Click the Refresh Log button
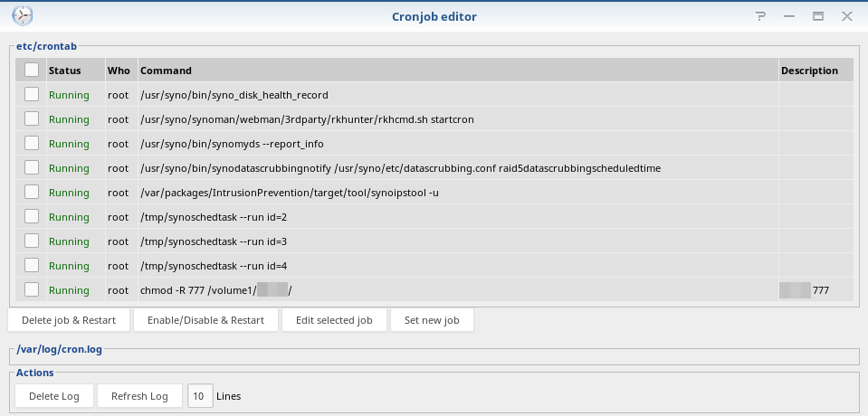The width and height of the screenshot is (868, 416). [139, 396]
